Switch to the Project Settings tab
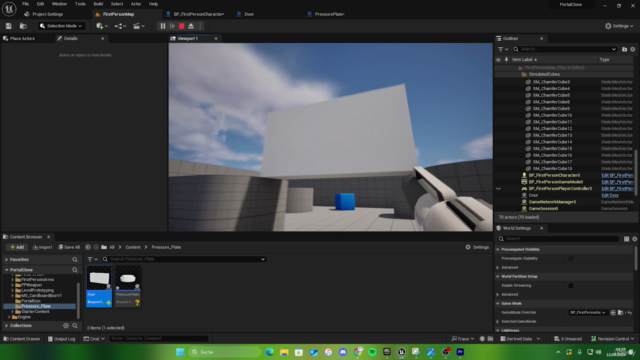The height and width of the screenshot is (360, 640). pyautogui.click(x=44, y=14)
